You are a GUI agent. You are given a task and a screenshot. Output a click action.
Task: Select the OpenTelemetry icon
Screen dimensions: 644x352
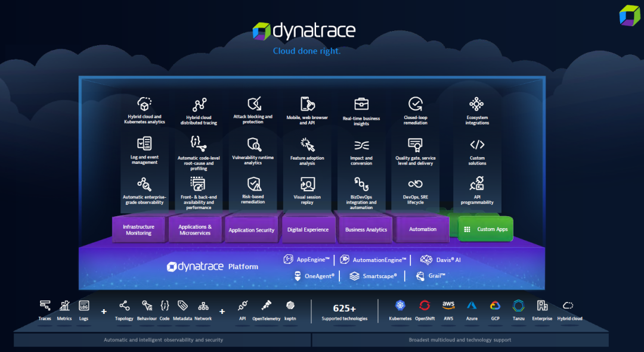(x=266, y=306)
